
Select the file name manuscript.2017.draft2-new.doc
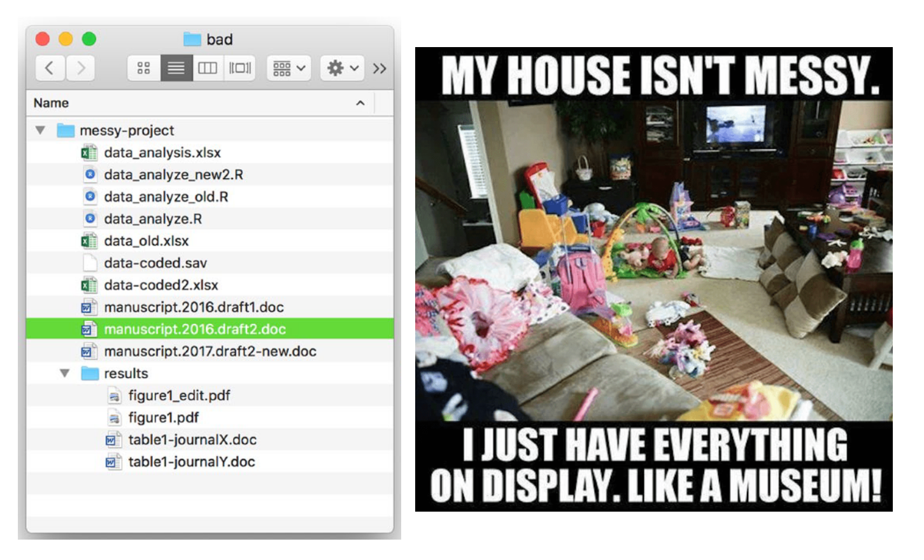pyautogui.click(x=210, y=351)
